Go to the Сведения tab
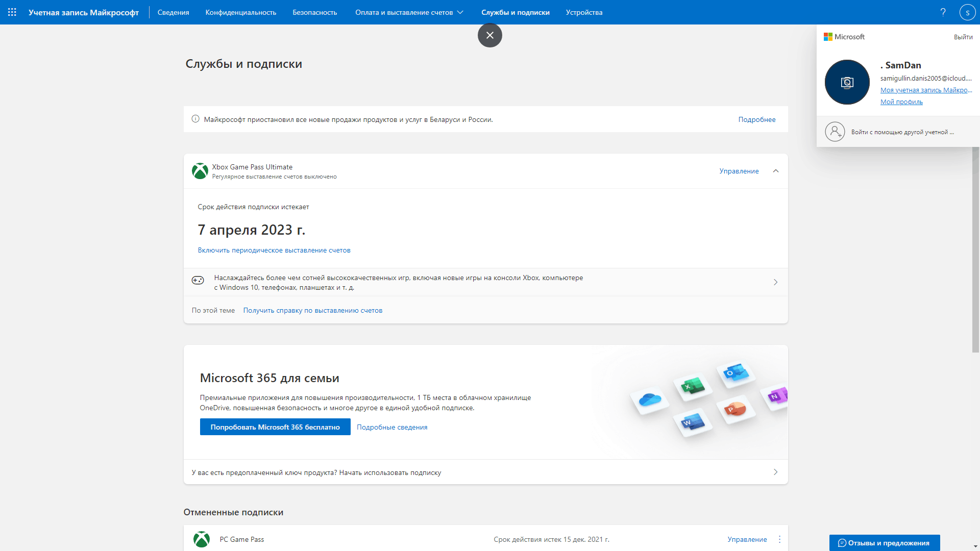Screen dimensions: 980x551 tap(173, 12)
